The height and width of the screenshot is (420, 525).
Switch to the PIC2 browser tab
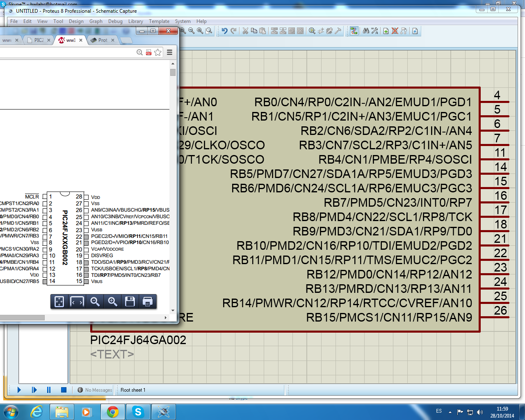[39, 40]
